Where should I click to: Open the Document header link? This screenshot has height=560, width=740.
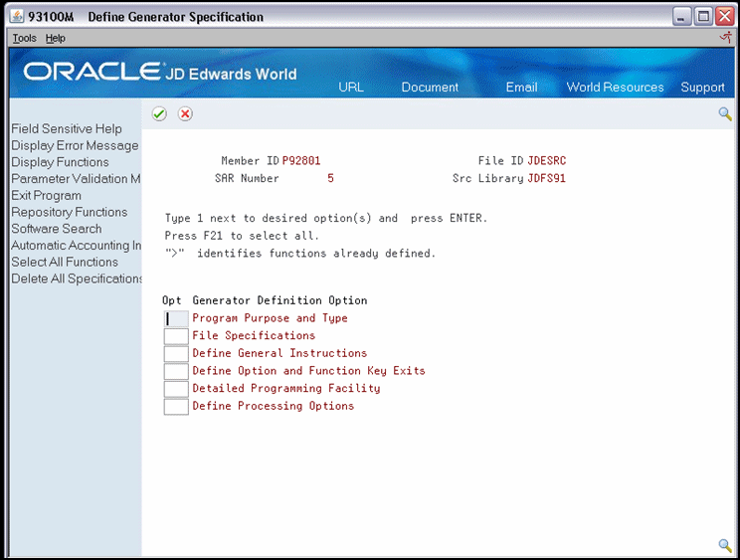[x=430, y=88]
